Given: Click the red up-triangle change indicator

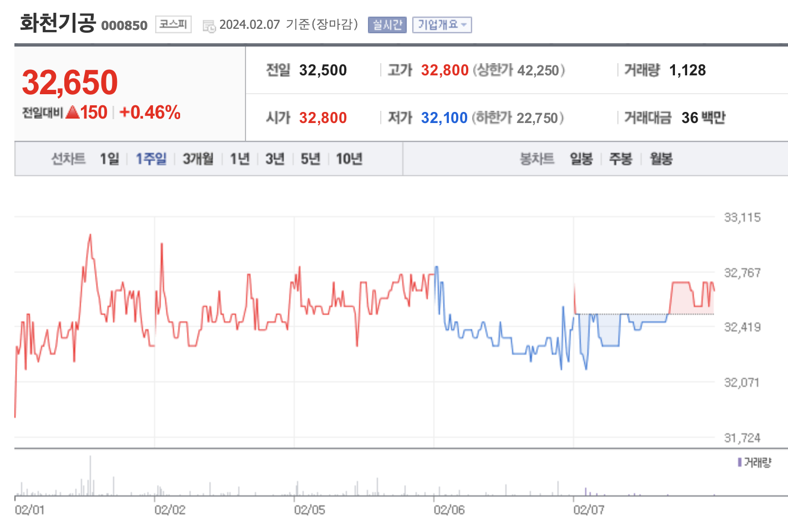Looking at the screenshot, I should point(72,112).
